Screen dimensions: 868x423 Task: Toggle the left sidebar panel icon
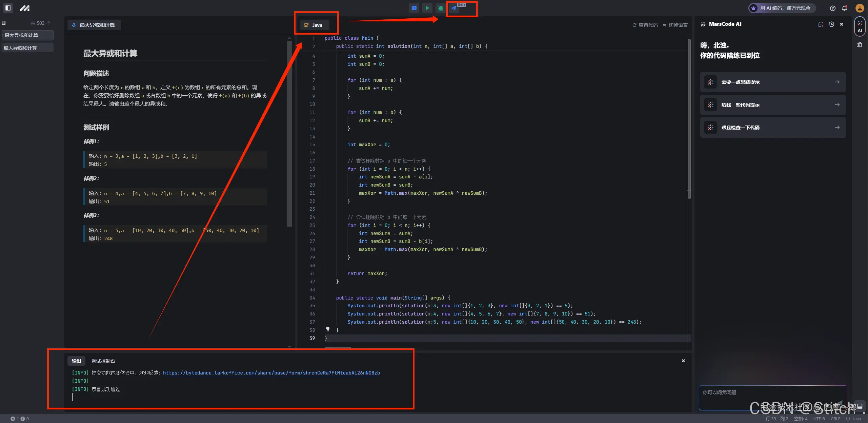click(8, 8)
